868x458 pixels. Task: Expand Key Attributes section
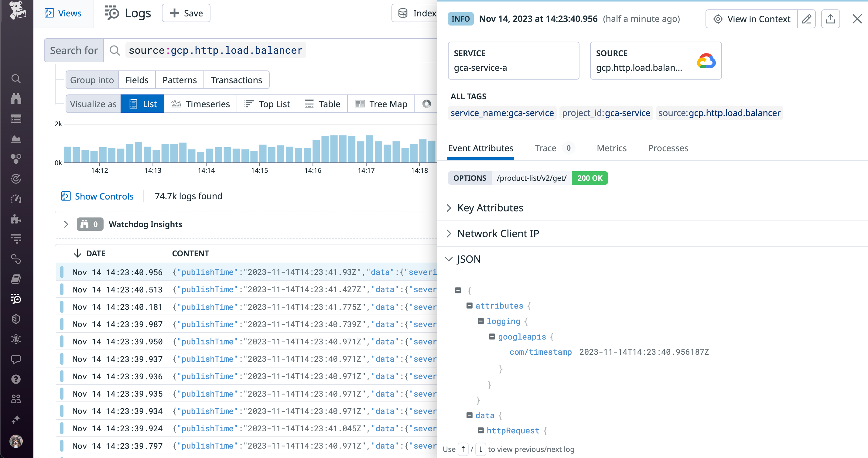449,208
